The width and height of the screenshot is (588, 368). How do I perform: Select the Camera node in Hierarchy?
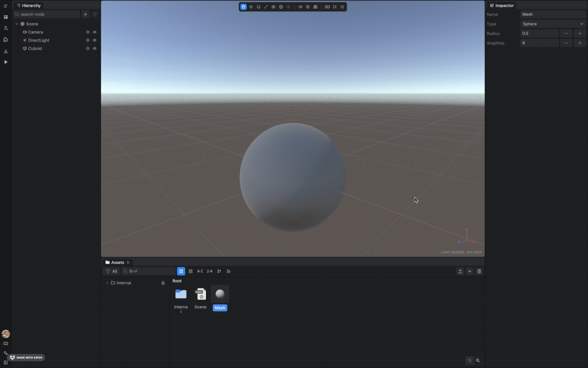tap(35, 32)
